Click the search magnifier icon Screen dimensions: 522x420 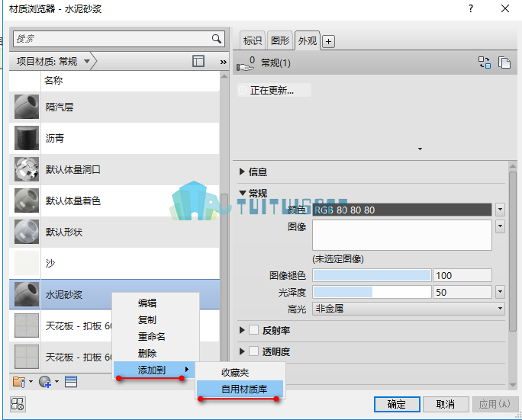217,39
